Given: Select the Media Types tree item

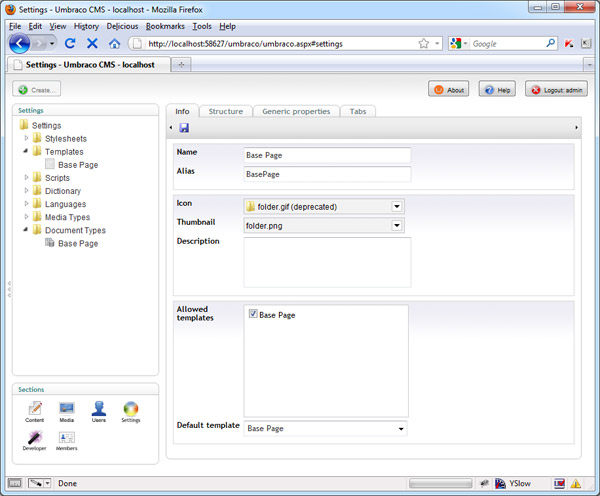Looking at the screenshot, I should coord(67,217).
